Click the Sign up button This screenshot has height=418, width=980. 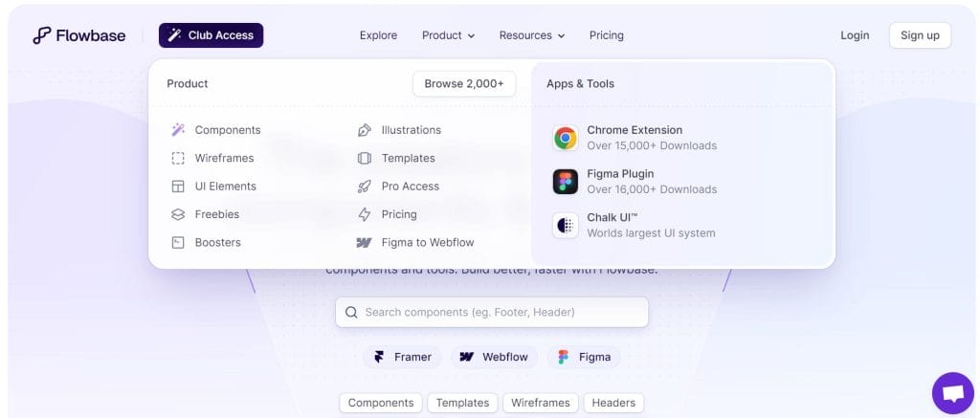(x=920, y=35)
